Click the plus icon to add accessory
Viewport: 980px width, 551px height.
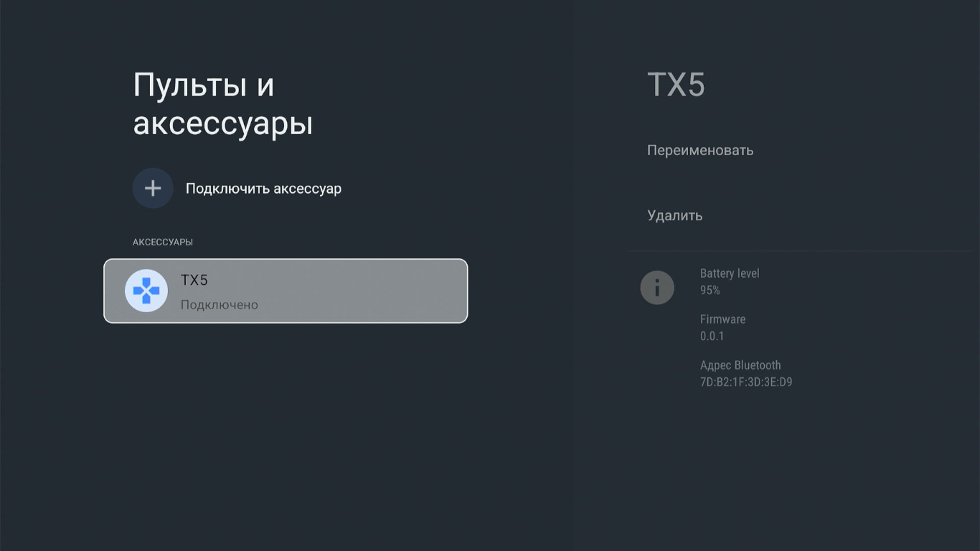click(153, 189)
